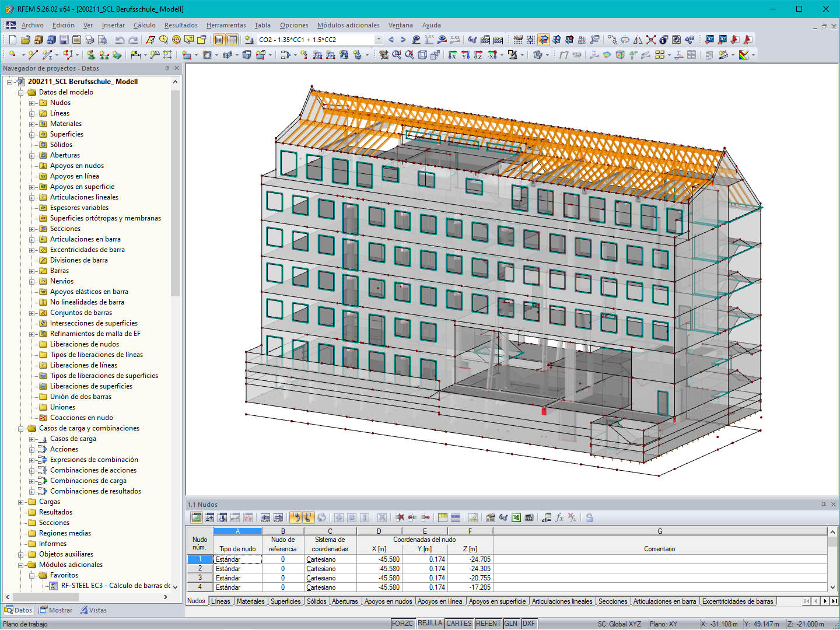Open the calculator in the table toolbar
Image resolution: width=840 pixels, height=630 pixels.
528,517
